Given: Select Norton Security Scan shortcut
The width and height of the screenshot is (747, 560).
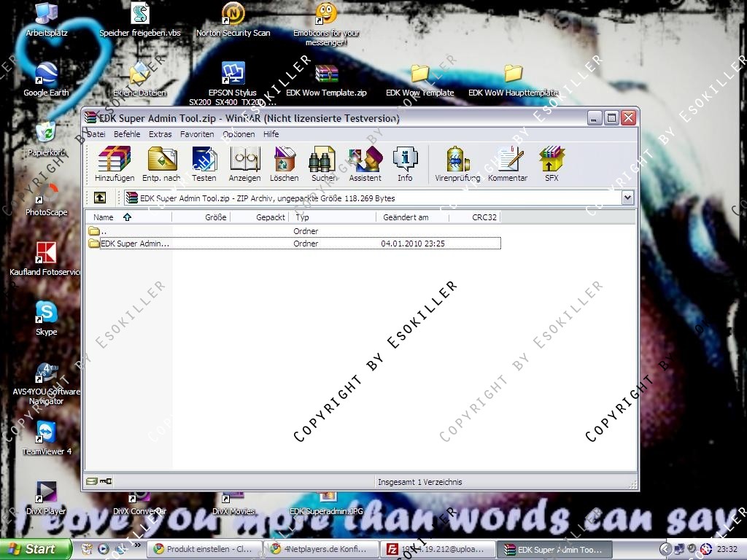Looking at the screenshot, I should click(233, 20).
